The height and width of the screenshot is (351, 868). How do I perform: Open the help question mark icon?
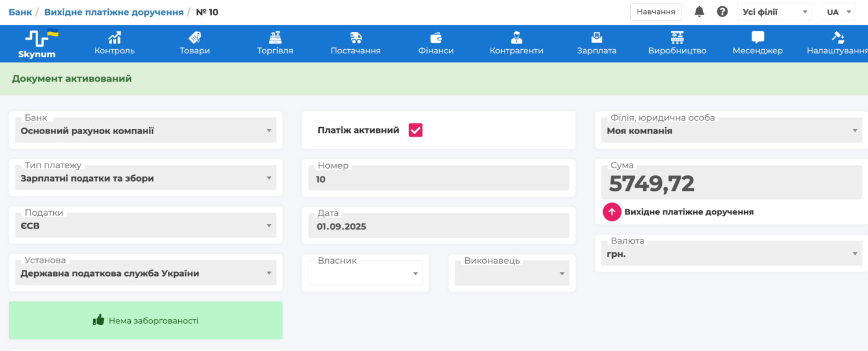pyautogui.click(x=722, y=12)
